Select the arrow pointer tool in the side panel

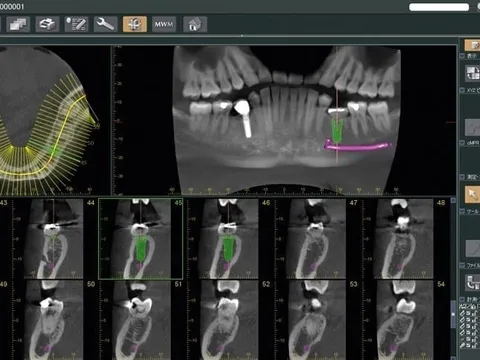[472, 194]
